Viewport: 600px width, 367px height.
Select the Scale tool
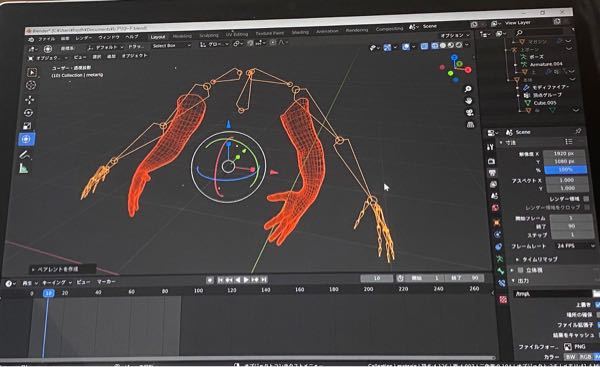point(27,126)
